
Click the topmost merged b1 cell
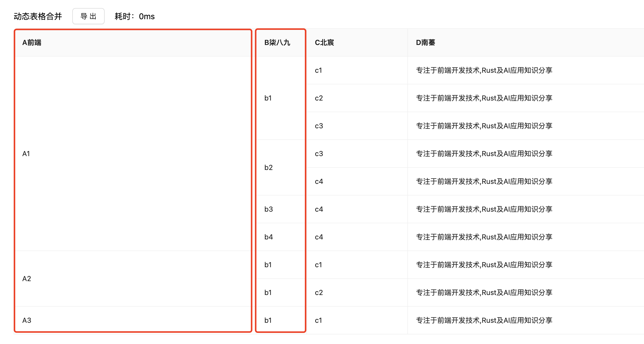268,98
